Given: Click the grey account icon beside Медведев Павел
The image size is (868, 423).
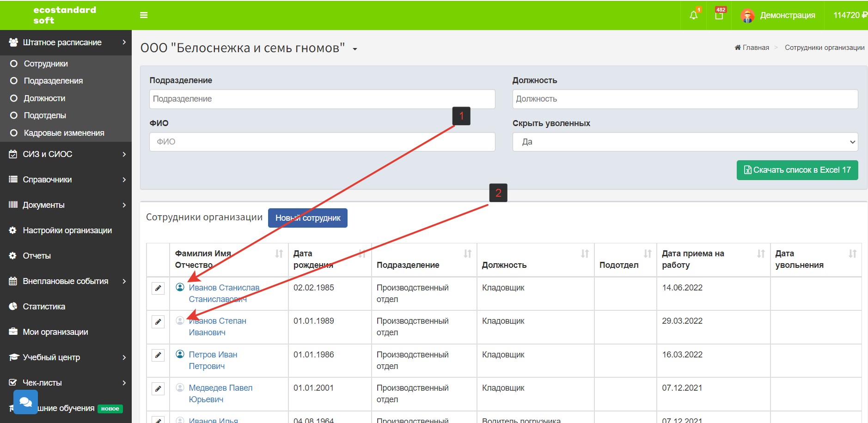Looking at the screenshot, I should [180, 387].
